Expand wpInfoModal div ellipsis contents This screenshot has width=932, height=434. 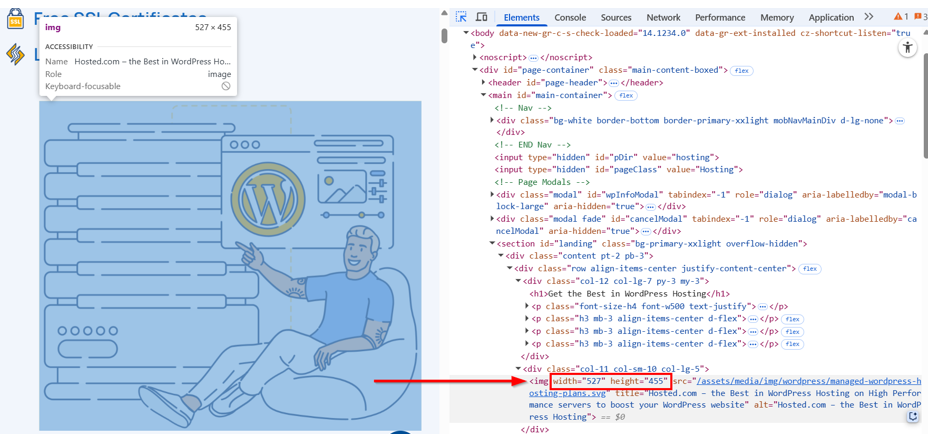pos(650,206)
